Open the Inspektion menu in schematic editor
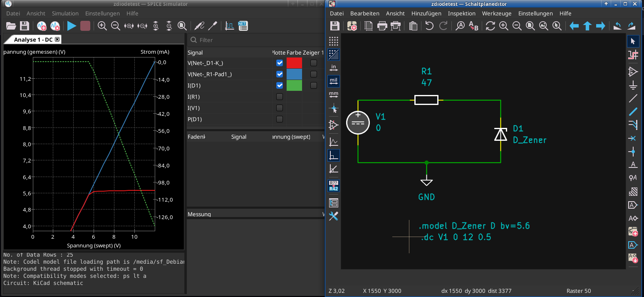This screenshot has width=644, height=297. 461,13
